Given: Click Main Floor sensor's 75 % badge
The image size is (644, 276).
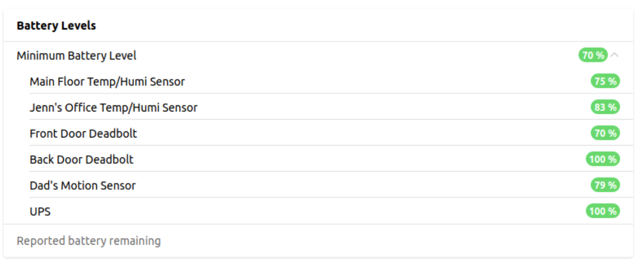Looking at the screenshot, I should coord(605,82).
